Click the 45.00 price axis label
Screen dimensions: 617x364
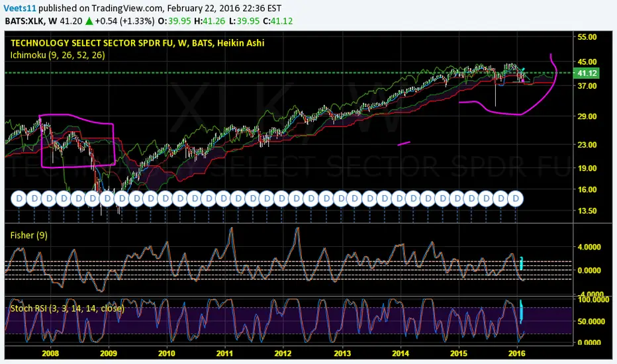(x=587, y=62)
